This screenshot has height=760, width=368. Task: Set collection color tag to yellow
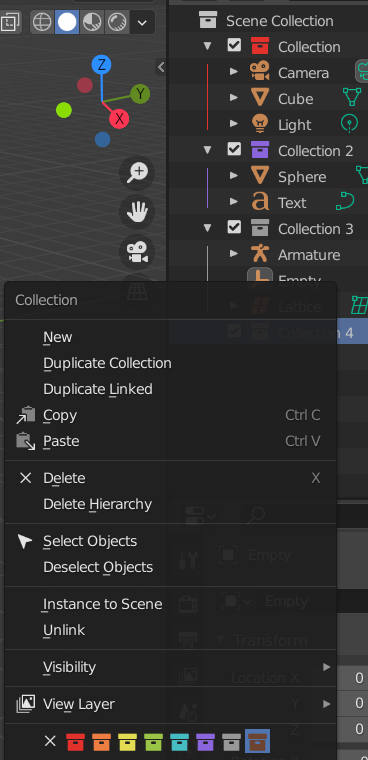pyautogui.click(x=128, y=742)
